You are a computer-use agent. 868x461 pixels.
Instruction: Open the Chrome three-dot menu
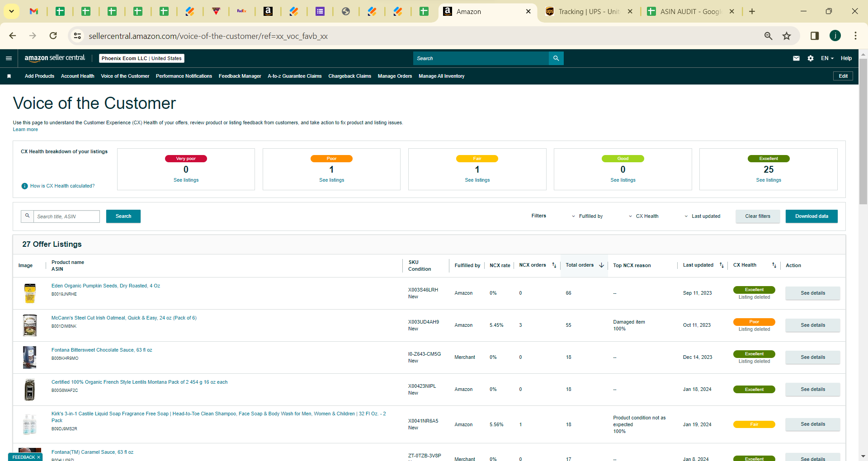pyautogui.click(x=855, y=36)
